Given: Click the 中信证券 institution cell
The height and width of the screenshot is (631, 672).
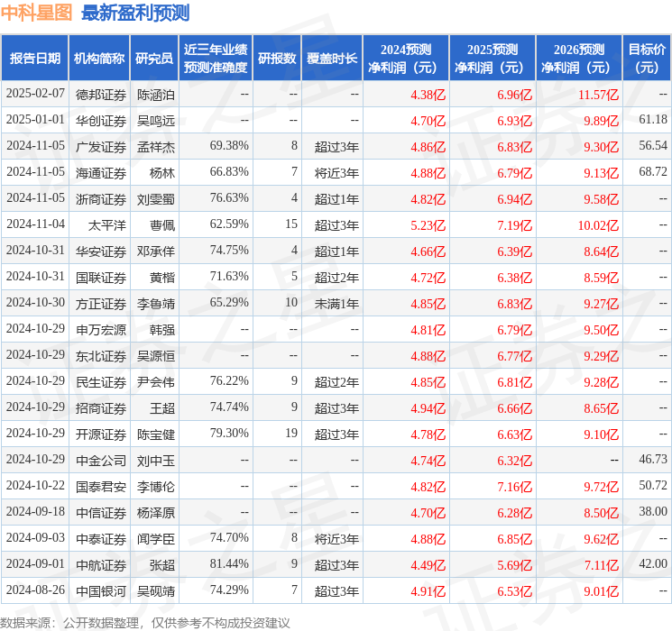Looking at the screenshot, I should coord(101,513).
